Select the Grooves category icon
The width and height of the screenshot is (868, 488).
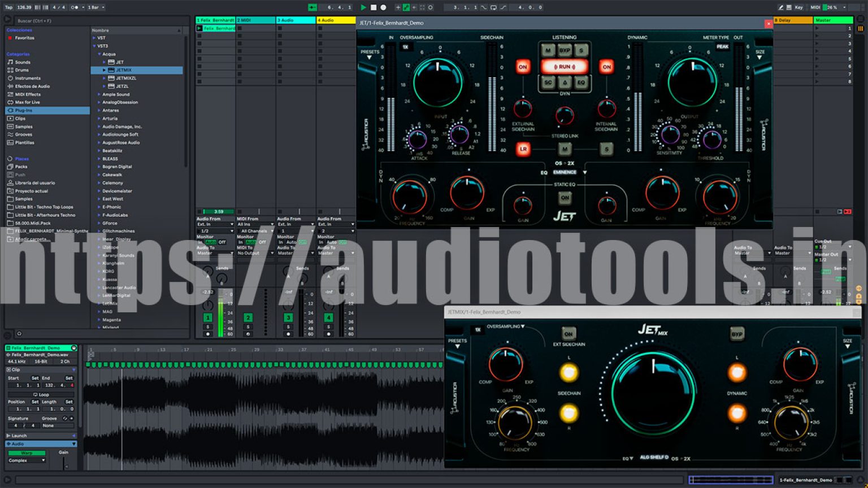tap(10, 134)
